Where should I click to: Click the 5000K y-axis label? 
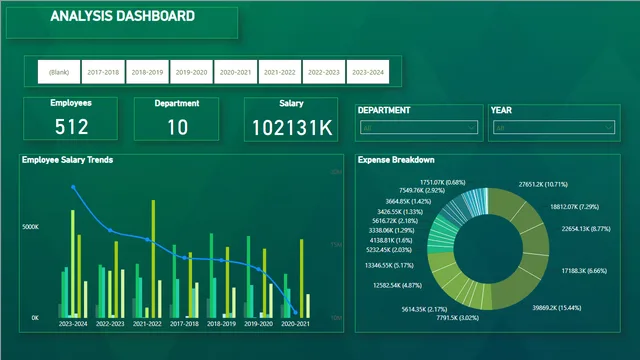31,227
